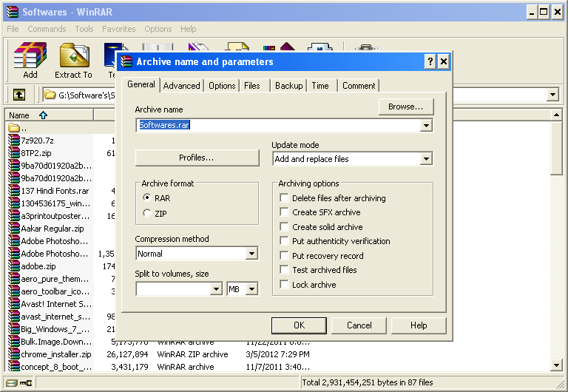Image resolution: width=568 pixels, height=392 pixels.
Task: Click the help question mark in dialog title
Action: pos(430,61)
